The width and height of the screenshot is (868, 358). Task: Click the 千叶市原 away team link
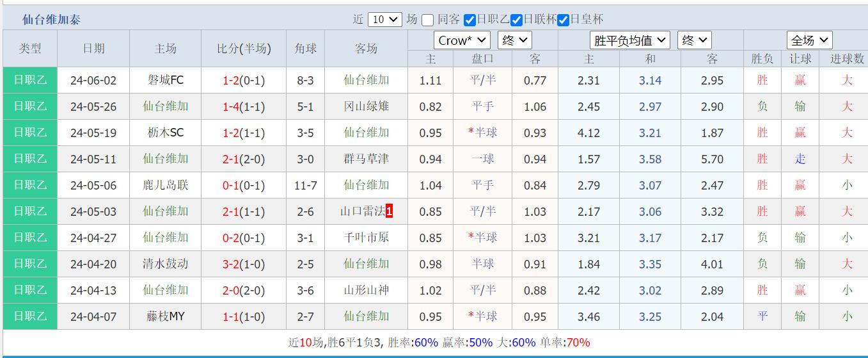366,238
